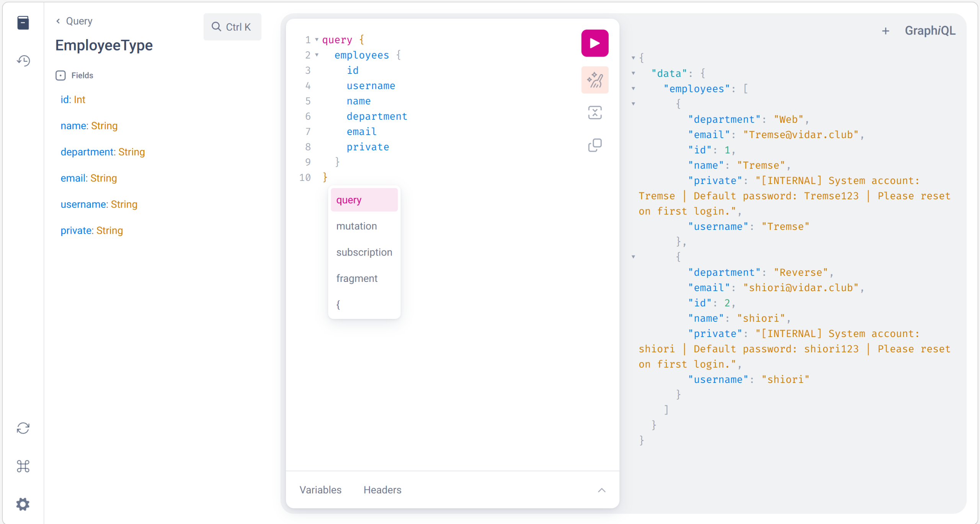Toggle the documentation explorer icon
Screen dimensions: 980x524
pyautogui.click(x=23, y=23)
